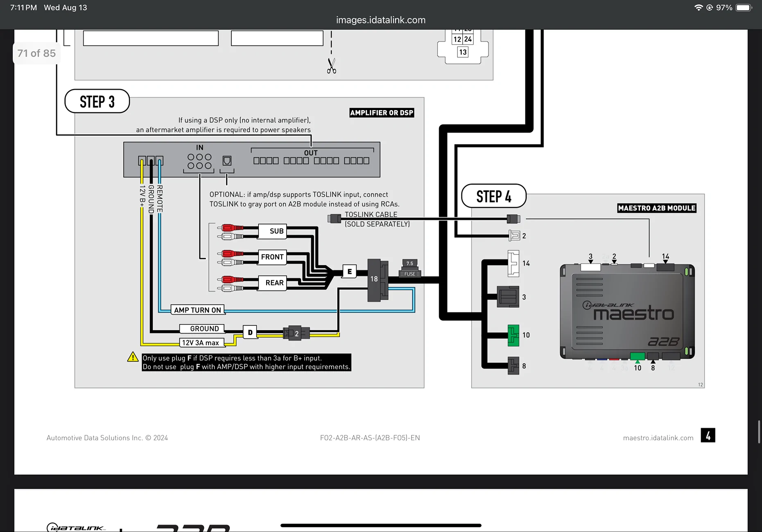Click the black page number 4 box
Image resolution: width=762 pixels, height=532 pixels.
pos(708,435)
